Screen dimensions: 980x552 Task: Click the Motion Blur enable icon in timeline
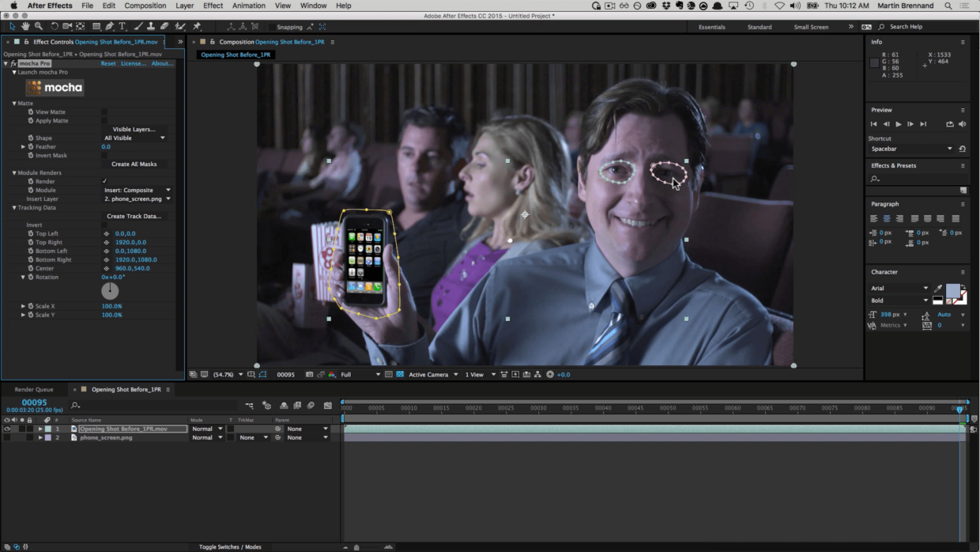311,405
